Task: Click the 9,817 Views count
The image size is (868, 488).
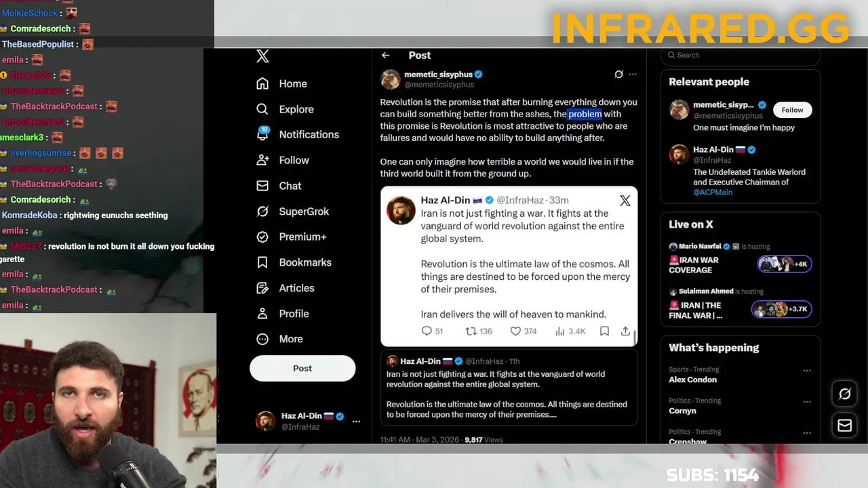Action: (484, 440)
